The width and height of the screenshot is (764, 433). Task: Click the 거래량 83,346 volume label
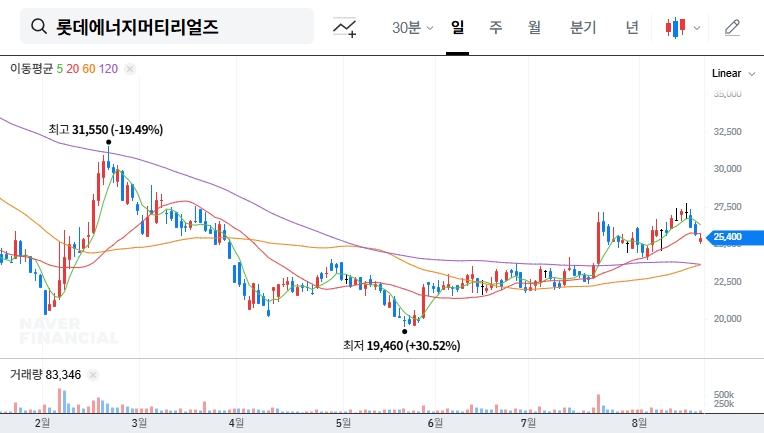45,375
